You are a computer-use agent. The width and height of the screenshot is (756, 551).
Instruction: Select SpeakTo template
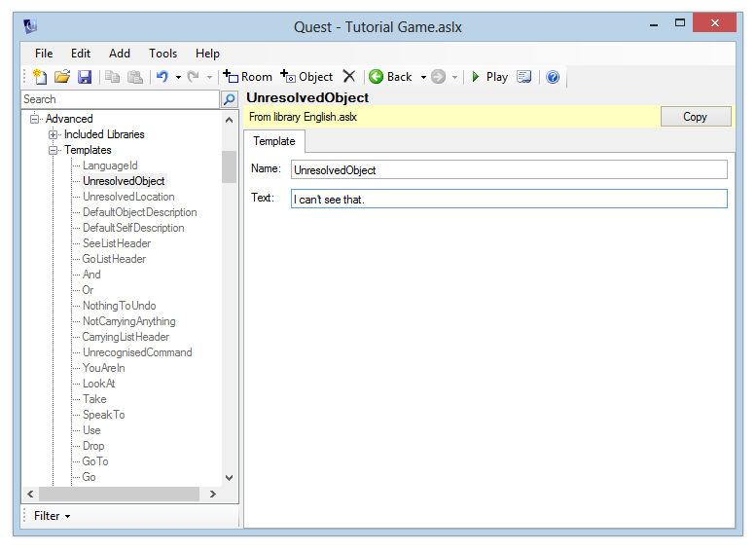pyautogui.click(x=104, y=415)
